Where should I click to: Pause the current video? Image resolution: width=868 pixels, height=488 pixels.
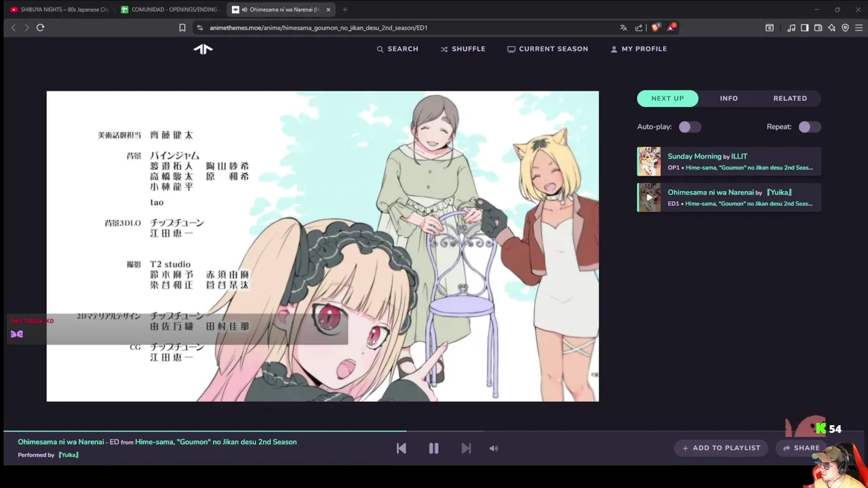[434, 448]
